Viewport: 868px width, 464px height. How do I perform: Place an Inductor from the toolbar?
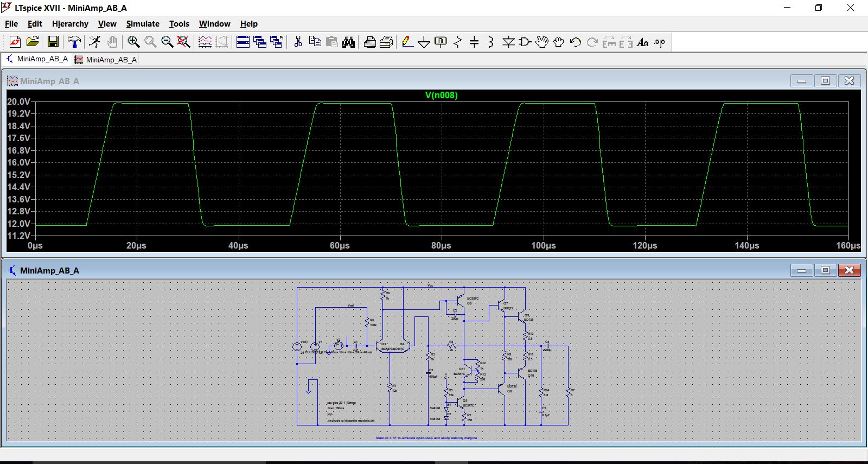491,42
